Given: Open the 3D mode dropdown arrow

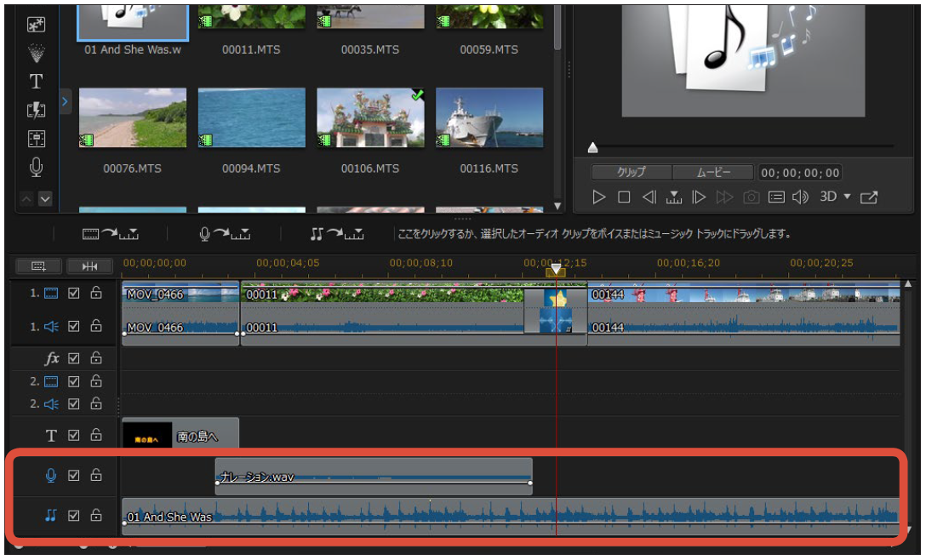Looking at the screenshot, I should point(847,197).
